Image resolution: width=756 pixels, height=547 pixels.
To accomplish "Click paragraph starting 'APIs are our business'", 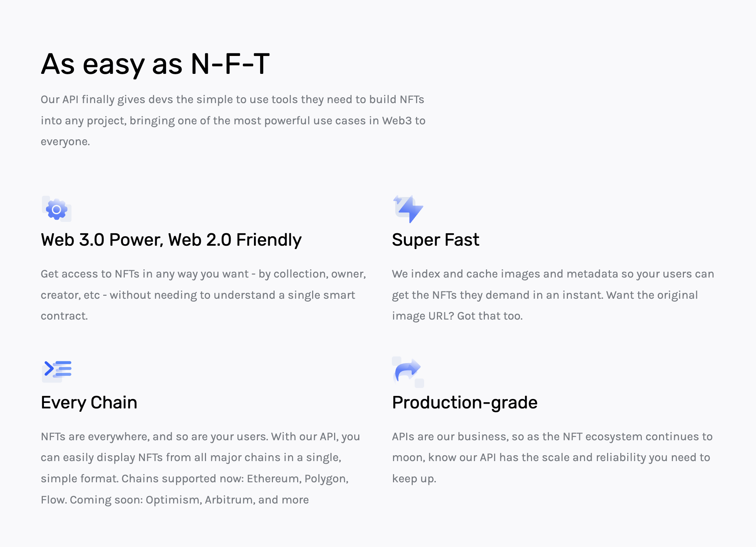I will (x=552, y=457).
